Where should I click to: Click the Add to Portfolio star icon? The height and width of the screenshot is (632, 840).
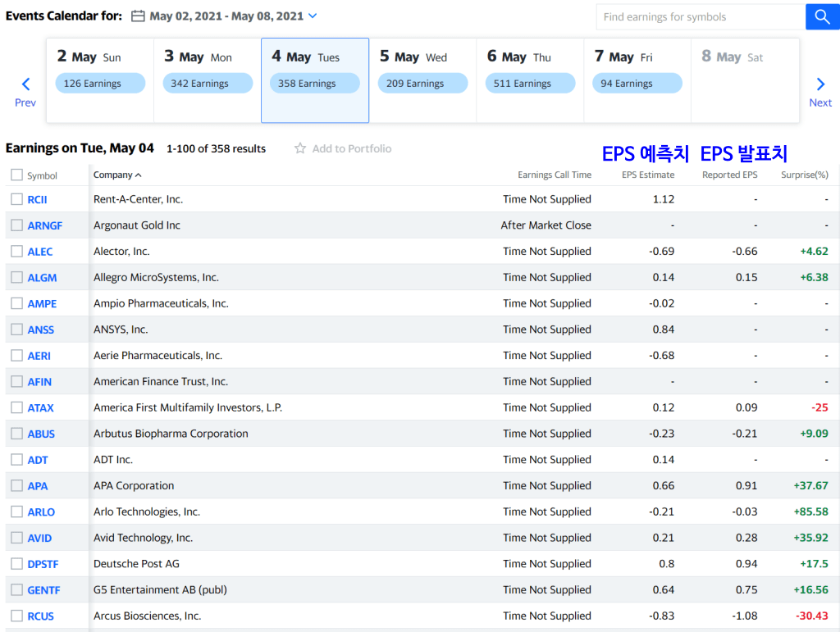click(x=300, y=148)
